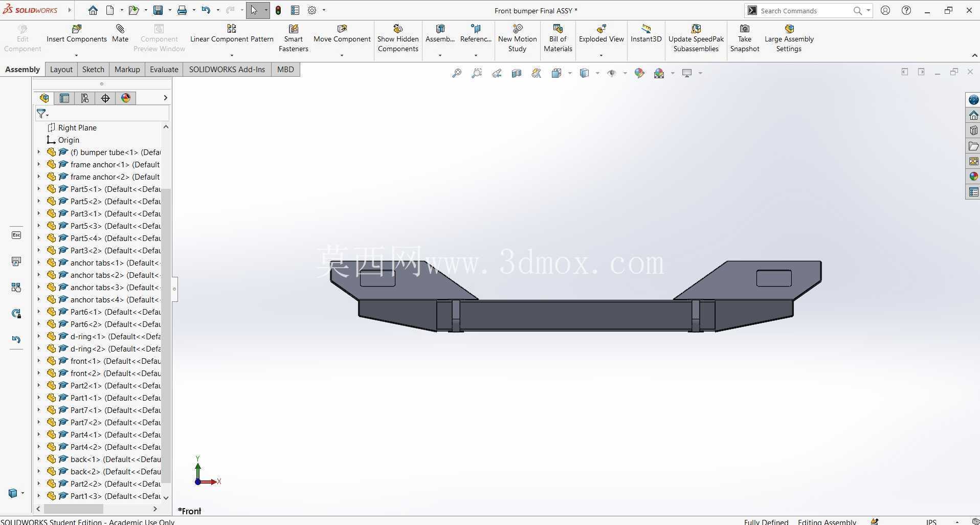Start a New Motion Study
Screen dimensions: 980x525
pos(517,38)
